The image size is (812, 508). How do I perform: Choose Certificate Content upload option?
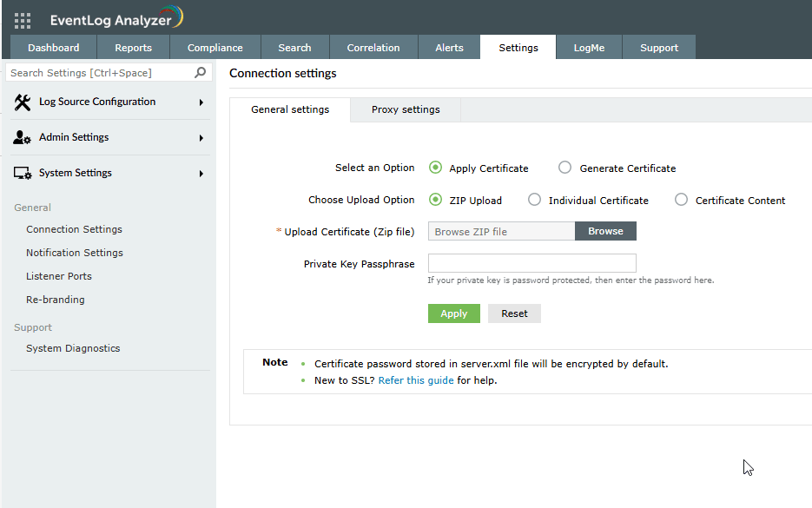pyautogui.click(x=681, y=201)
